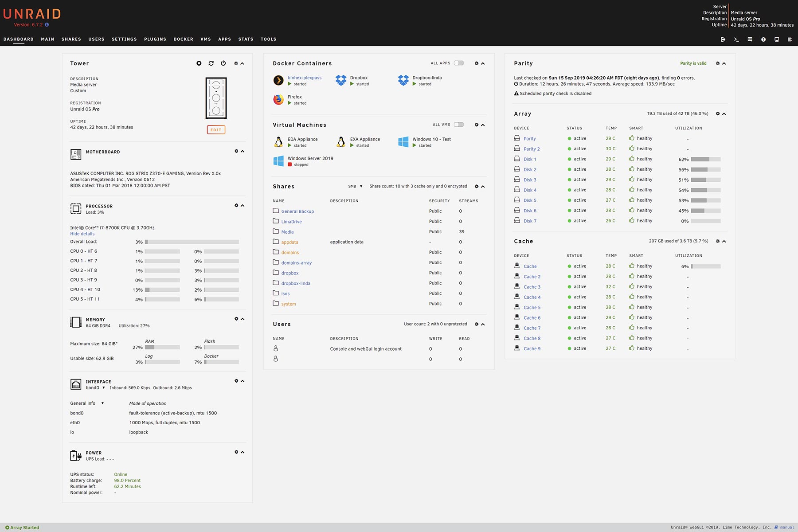The height and width of the screenshot is (532, 798).
Task: Click the Docker Containers settings gear icon
Action: (477, 63)
